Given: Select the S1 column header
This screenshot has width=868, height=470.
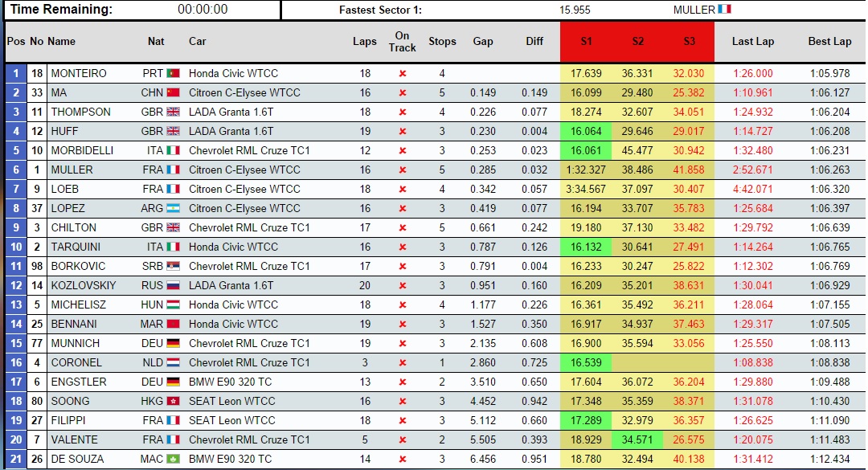Looking at the screenshot, I should coord(587,42).
